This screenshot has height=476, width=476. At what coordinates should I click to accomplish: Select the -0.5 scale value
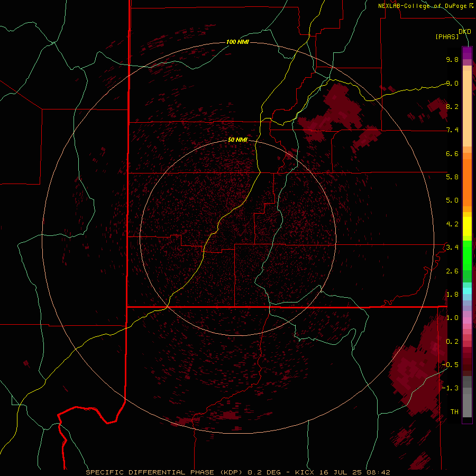pyautogui.click(x=450, y=365)
